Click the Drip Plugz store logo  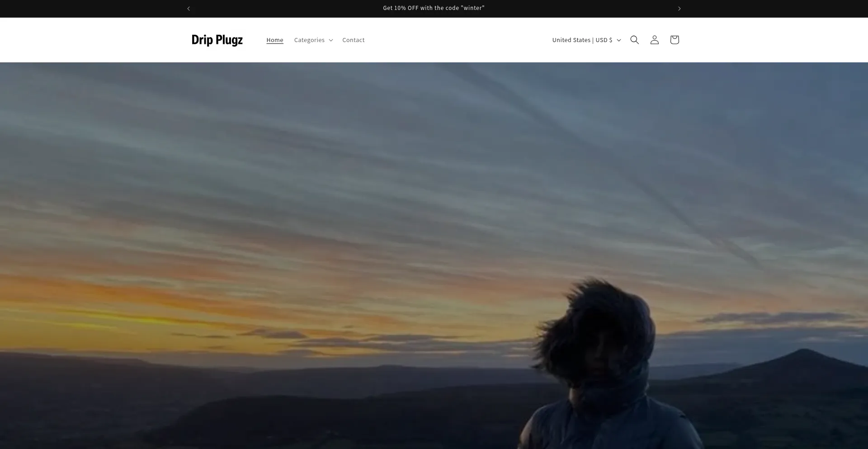coord(217,40)
